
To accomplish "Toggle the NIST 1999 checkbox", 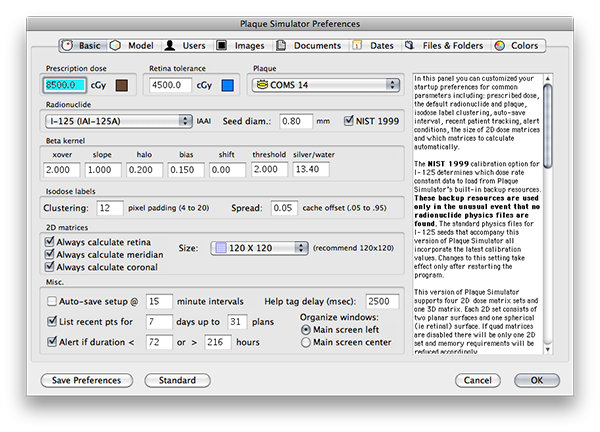I will click(349, 121).
